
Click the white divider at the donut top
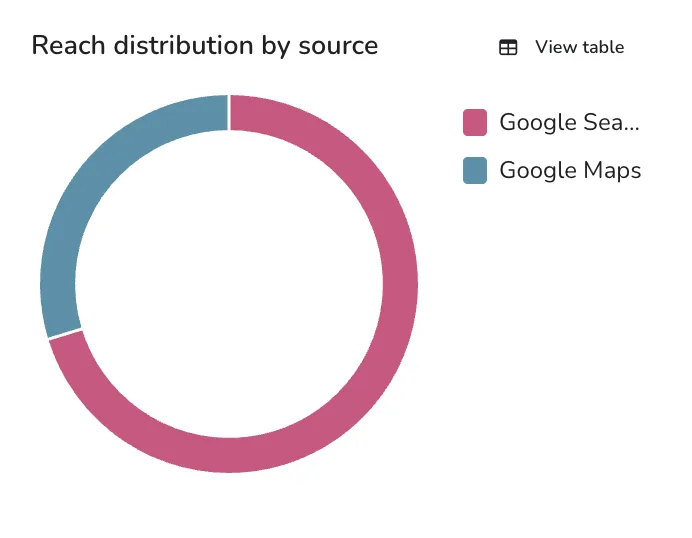click(x=229, y=113)
